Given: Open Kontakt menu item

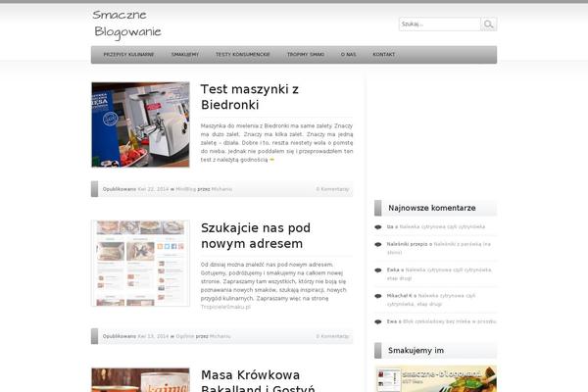Looking at the screenshot, I should pyautogui.click(x=383, y=55).
